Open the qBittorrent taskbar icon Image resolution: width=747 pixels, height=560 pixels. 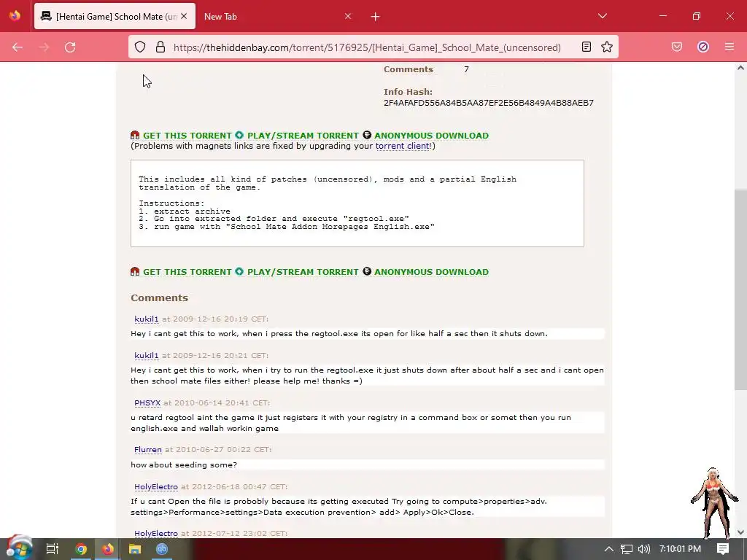coord(162,549)
